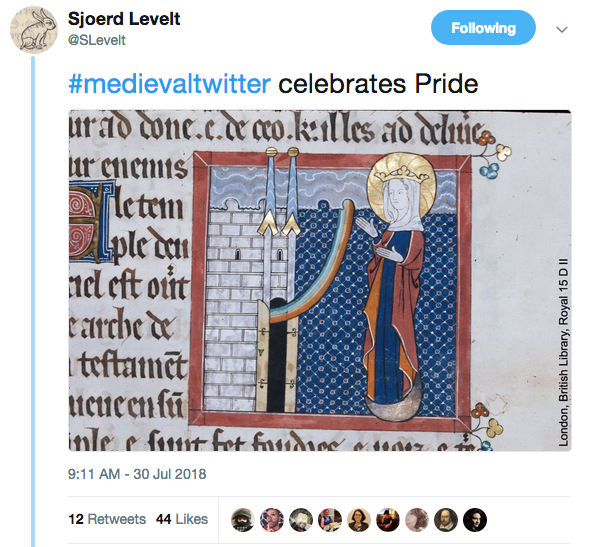Image resolution: width=592 pixels, height=547 pixels.
Task: Open the dim reddish indoor-scene liker avatar
Action: pos(388,520)
